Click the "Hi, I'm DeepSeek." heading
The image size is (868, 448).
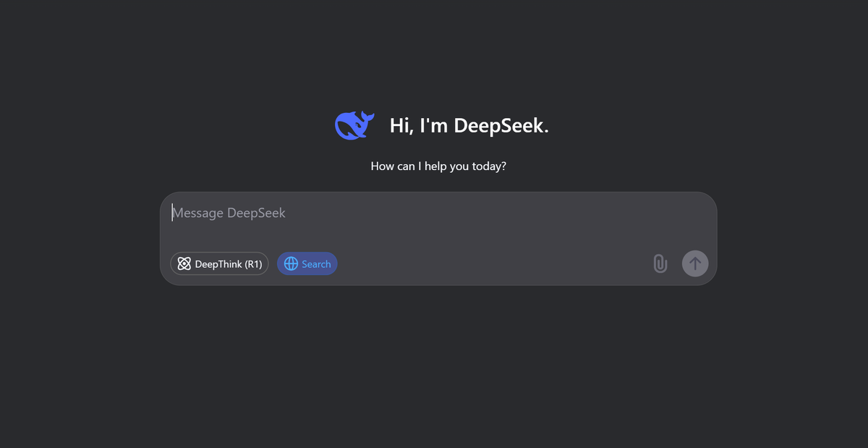point(469,125)
